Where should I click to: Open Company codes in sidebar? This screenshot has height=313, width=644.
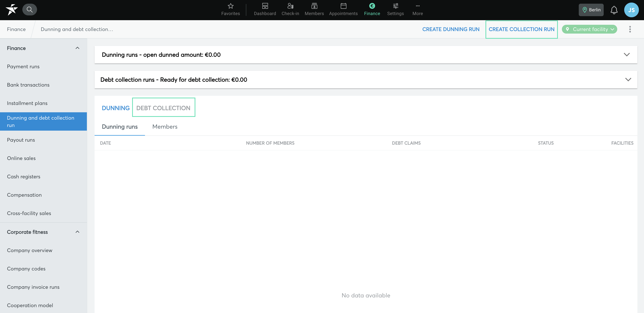[43, 269]
